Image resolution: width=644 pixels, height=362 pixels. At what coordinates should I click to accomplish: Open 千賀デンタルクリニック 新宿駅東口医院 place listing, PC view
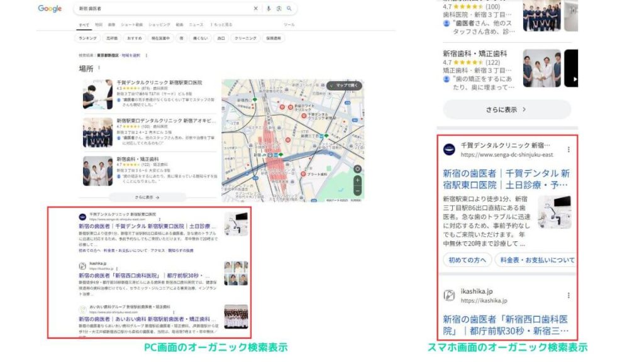pyautogui.click(x=159, y=82)
